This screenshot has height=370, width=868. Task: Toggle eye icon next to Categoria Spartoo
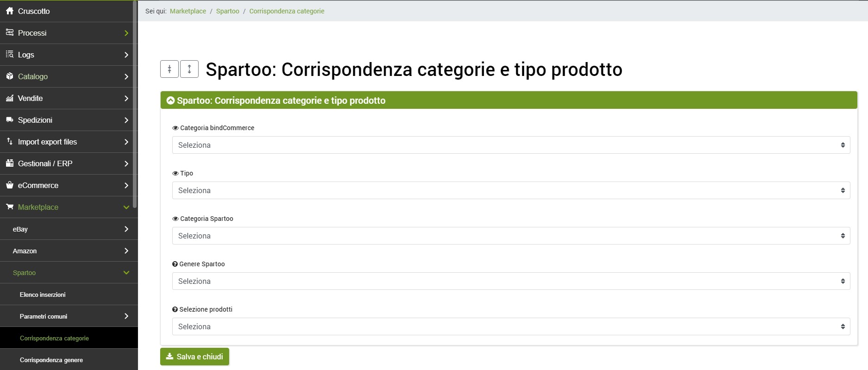click(175, 219)
